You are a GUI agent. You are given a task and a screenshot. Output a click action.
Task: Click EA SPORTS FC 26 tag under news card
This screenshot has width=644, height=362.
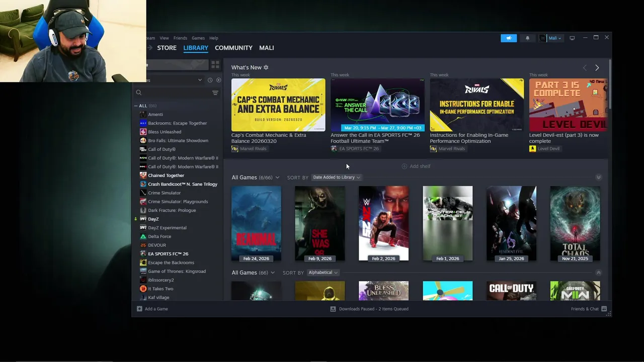[x=355, y=149]
